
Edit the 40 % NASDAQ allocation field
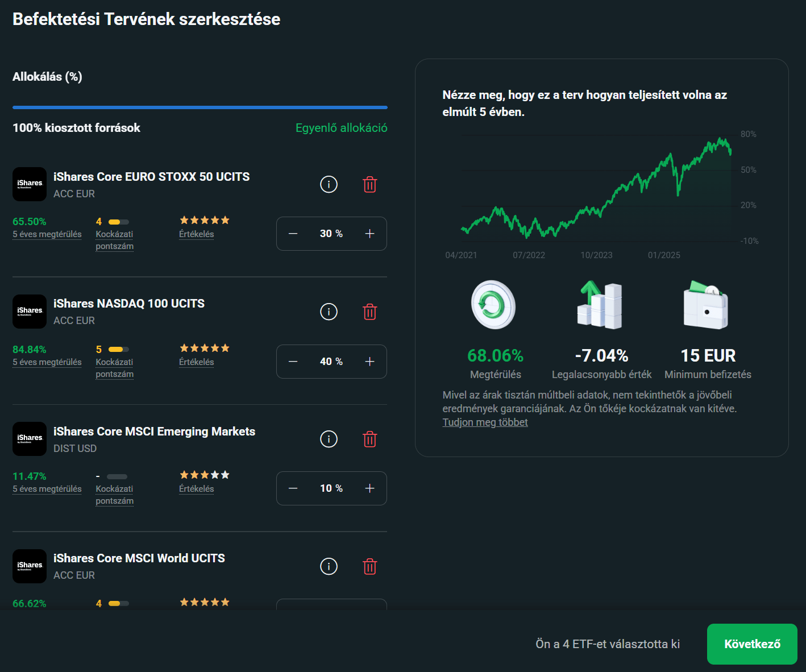(x=331, y=362)
